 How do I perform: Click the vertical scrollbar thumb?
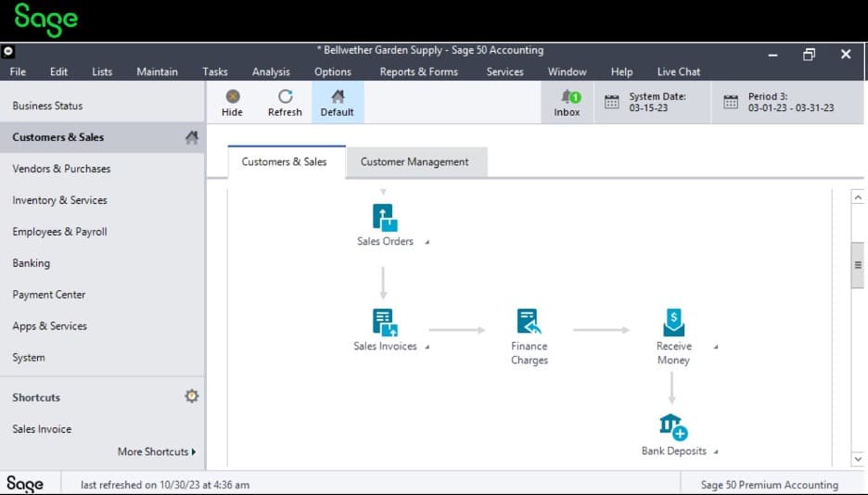pyautogui.click(x=858, y=265)
